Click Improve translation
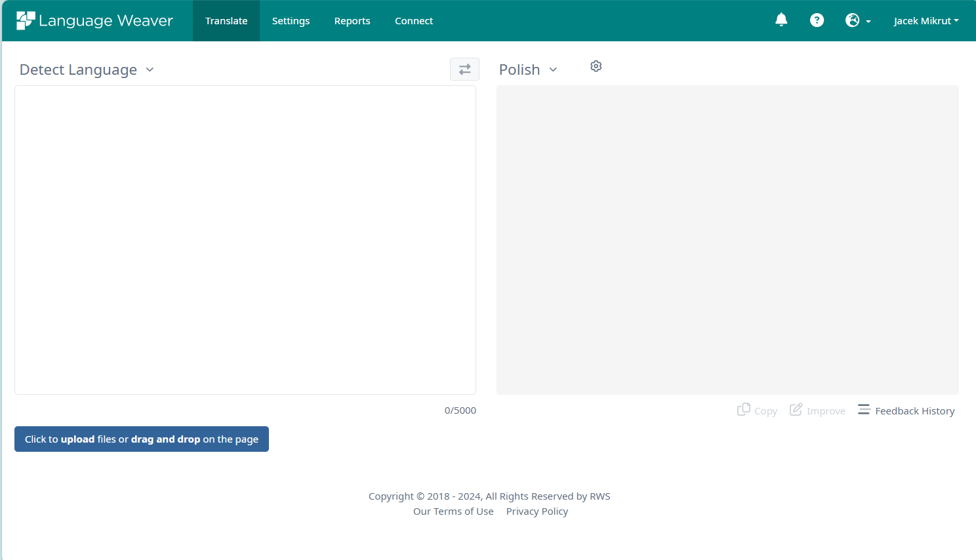This screenshot has height=560, width=976. click(817, 410)
